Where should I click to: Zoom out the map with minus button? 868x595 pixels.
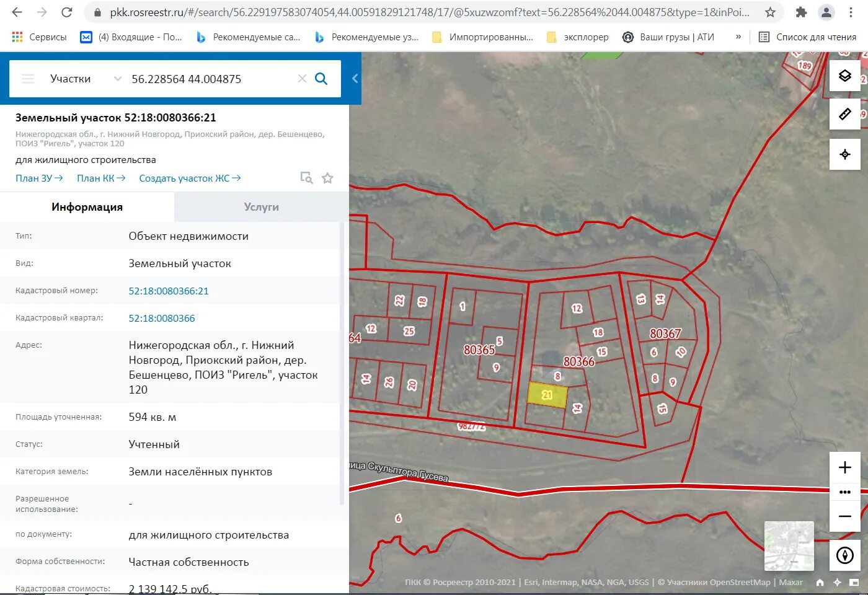844,516
